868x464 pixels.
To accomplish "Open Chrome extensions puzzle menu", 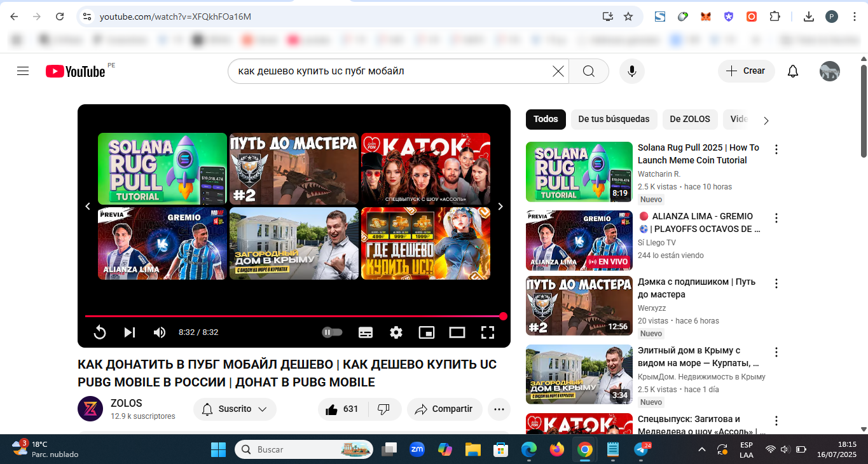I will [x=775, y=17].
